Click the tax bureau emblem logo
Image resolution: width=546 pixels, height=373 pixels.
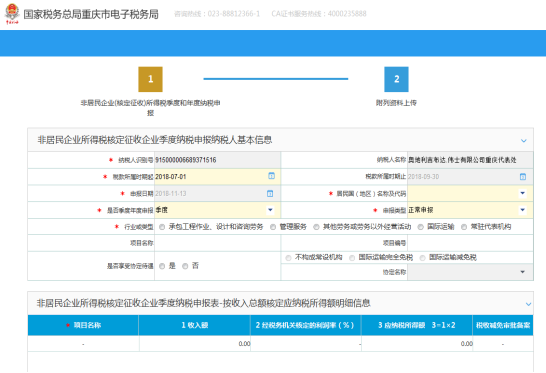click(x=12, y=14)
